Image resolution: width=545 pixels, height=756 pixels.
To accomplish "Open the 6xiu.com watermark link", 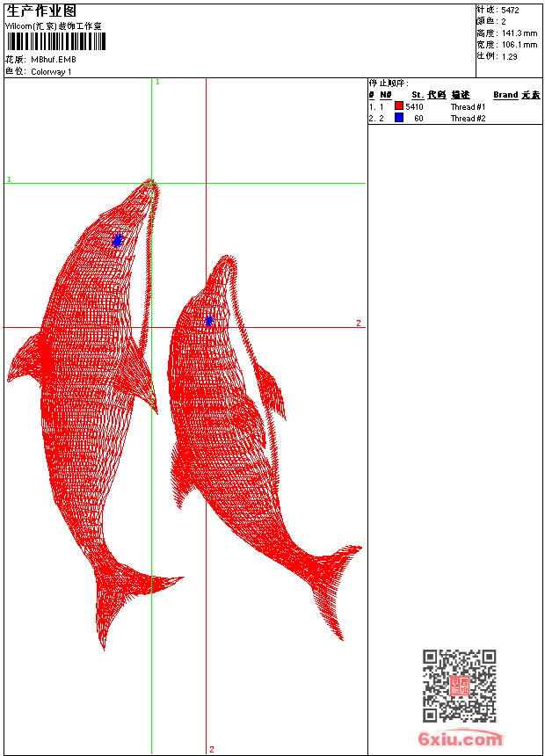I will pyautogui.click(x=460, y=739).
